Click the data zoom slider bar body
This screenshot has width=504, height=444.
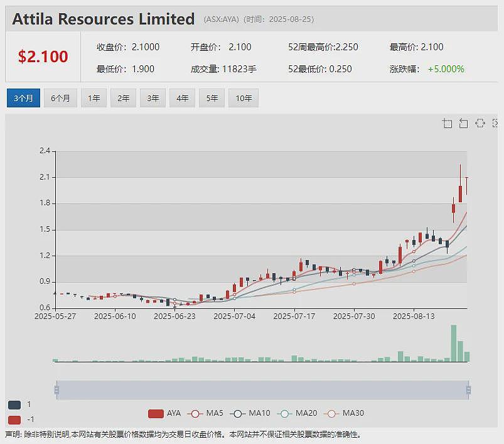click(262, 390)
